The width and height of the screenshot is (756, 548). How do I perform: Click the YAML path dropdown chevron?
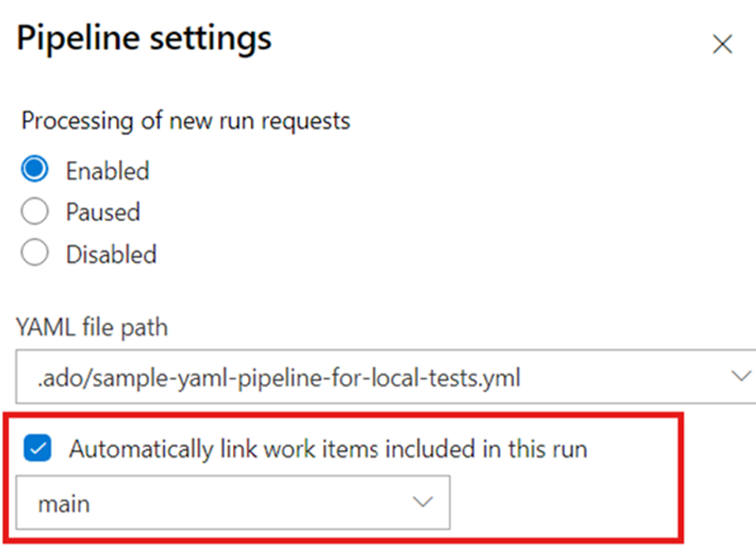(x=740, y=376)
